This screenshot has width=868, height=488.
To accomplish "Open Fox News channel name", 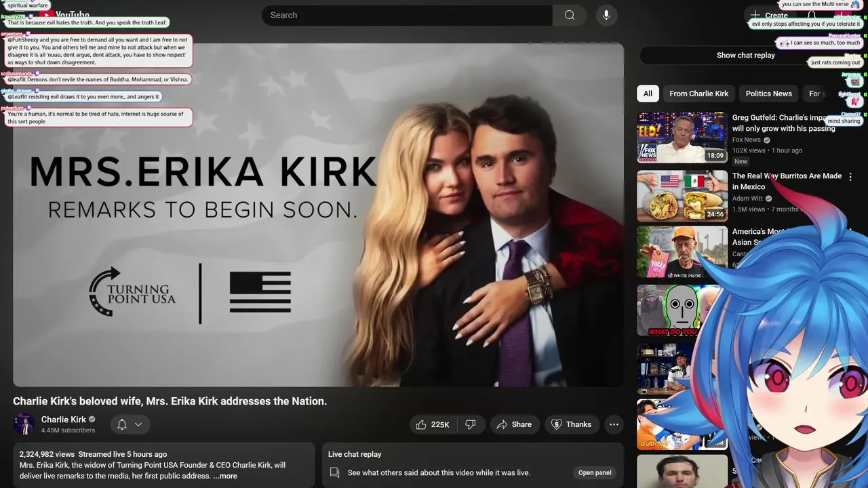I will coord(746,140).
